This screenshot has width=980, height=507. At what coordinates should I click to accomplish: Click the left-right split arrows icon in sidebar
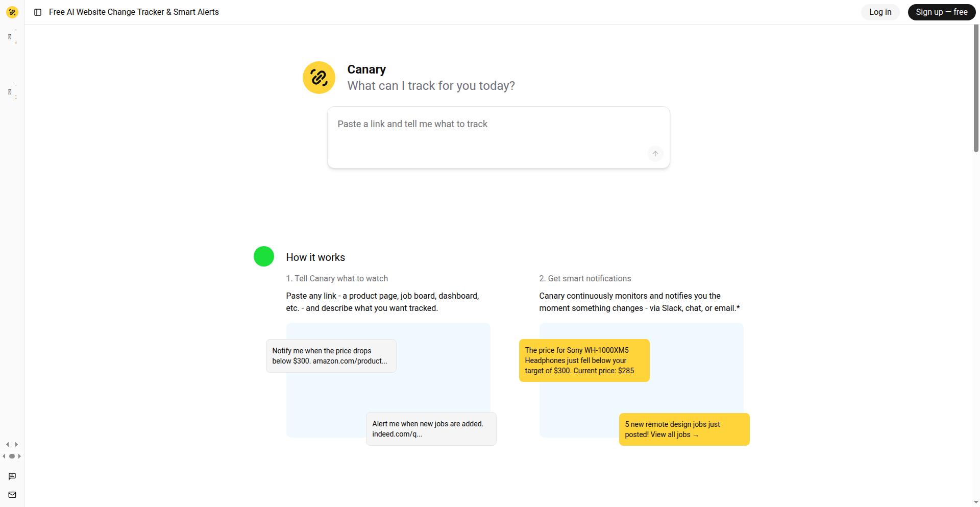(12, 445)
